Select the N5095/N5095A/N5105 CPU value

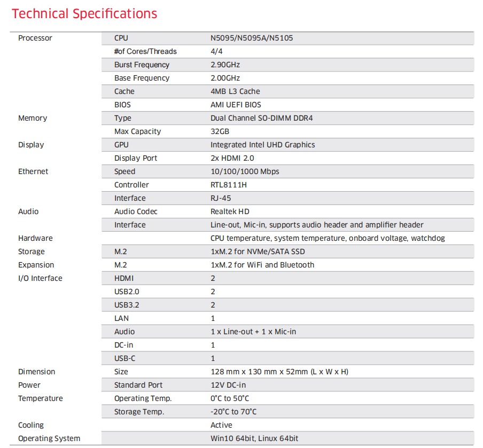252,38
